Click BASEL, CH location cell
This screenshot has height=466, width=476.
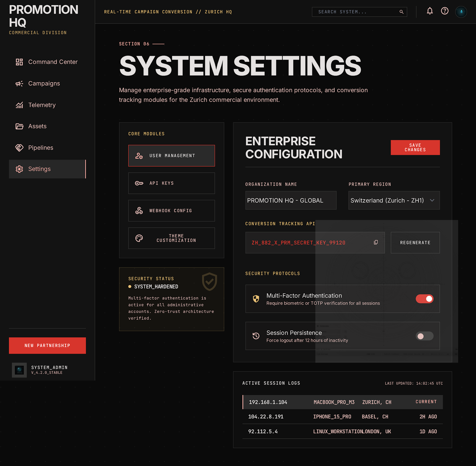[x=375, y=417]
